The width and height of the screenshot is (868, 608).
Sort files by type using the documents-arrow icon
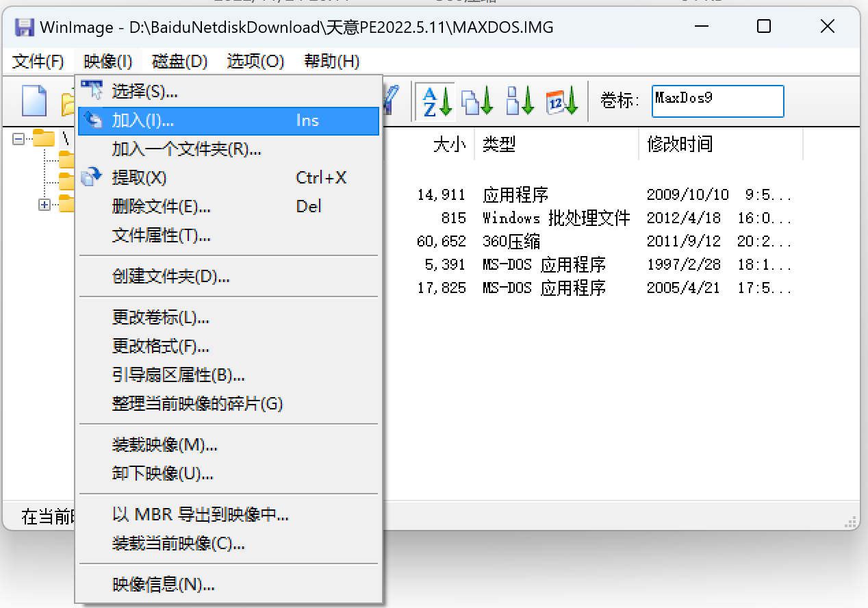point(477,101)
